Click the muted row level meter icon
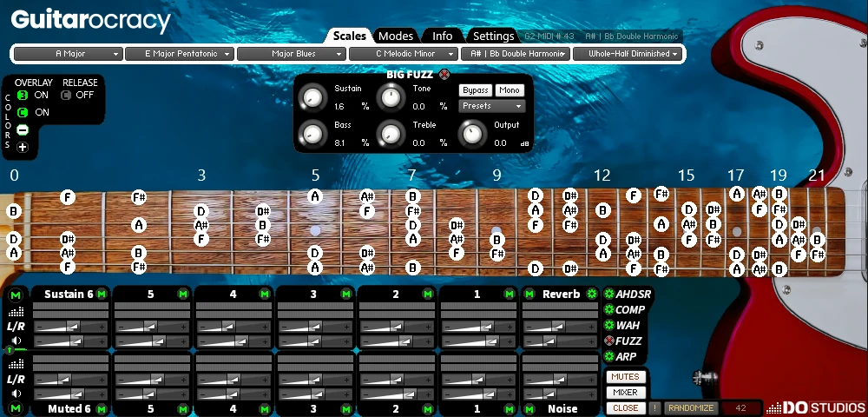This screenshot has width=868, height=417. click(16, 364)
